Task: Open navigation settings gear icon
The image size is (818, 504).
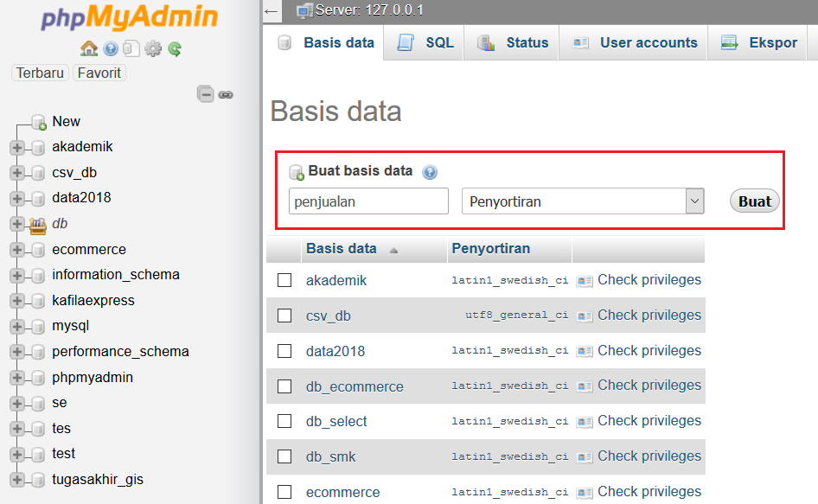Action: [153, 49]
